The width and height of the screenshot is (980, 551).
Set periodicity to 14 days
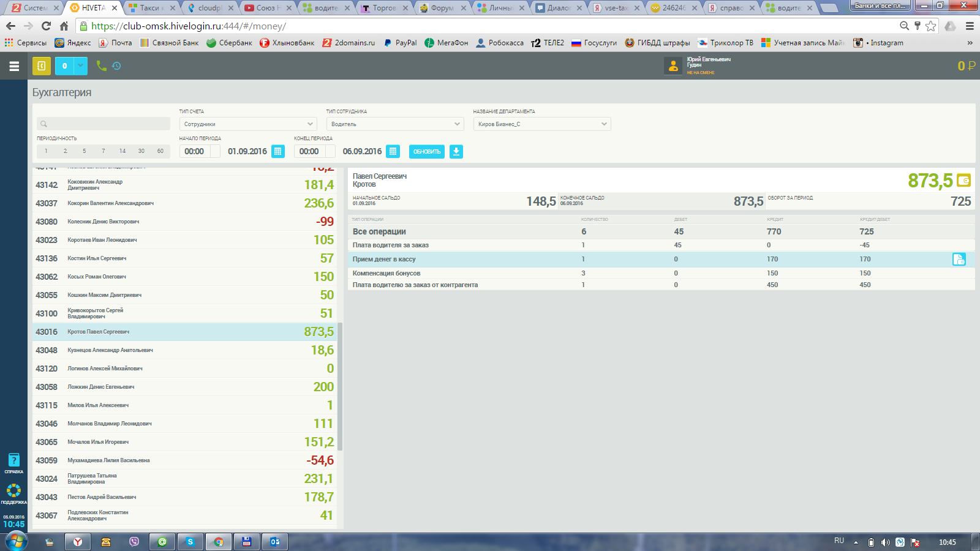(x=123, y=151)
